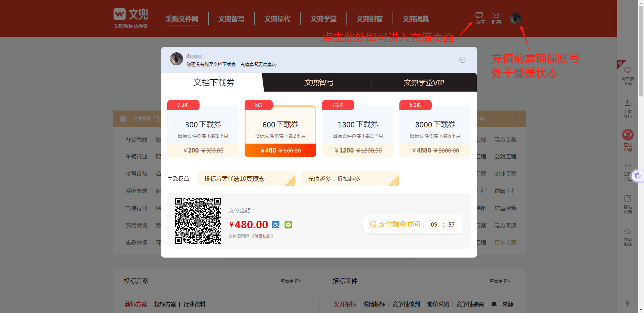Open the 单一来源 tab

[x=502, y=304]
